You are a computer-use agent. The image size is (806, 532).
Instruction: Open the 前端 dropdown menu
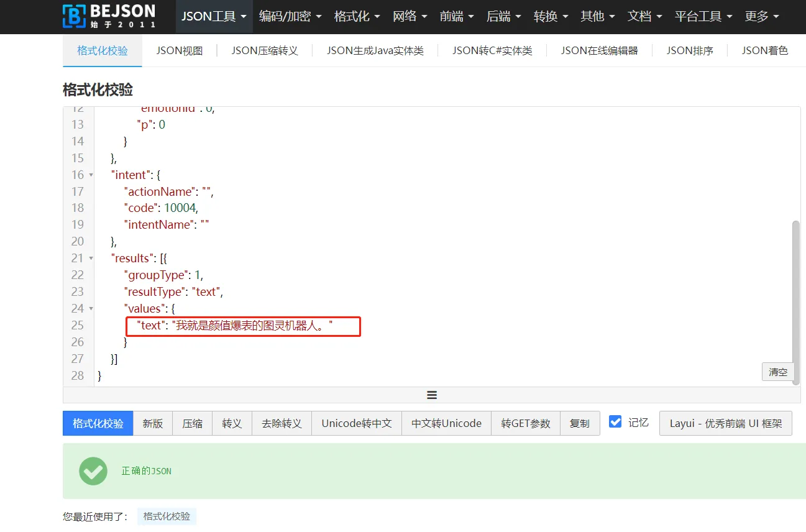pyautogui.click(x=457, y=17)
